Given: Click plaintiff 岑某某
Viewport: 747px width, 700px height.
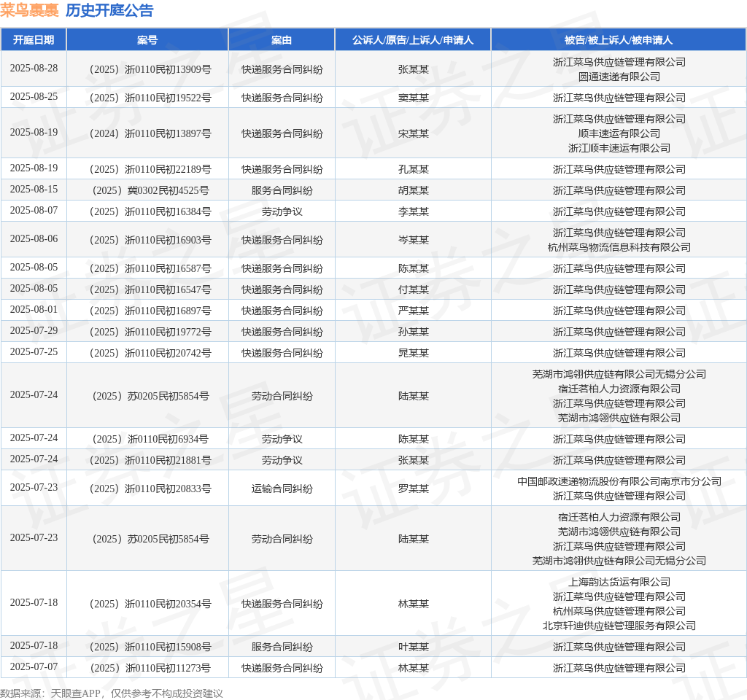Looking at the screenshot, I should (x=414, y=240).
